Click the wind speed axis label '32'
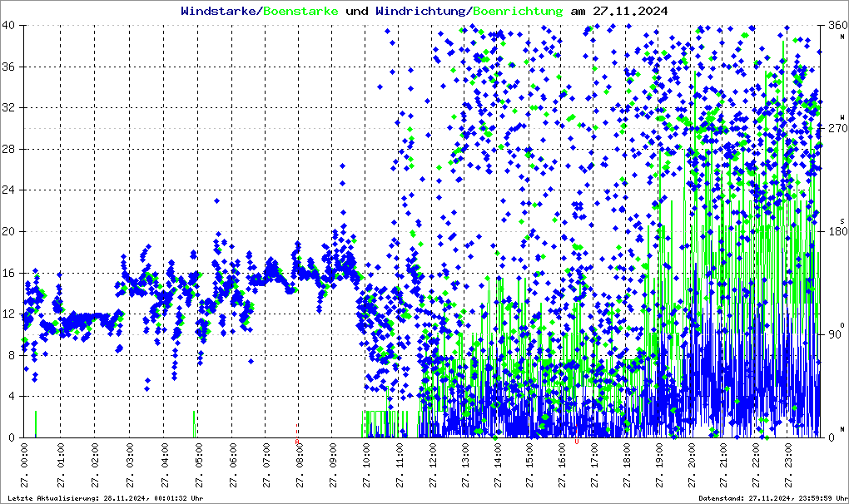The height and width of the screenshot is (504, 849). [x=8, y=107]
